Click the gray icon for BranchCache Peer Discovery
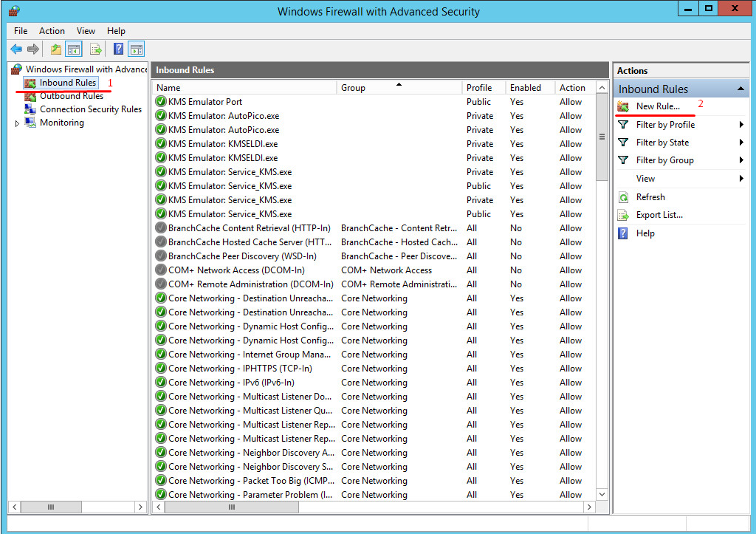756x534 pixels. point(161,256)
